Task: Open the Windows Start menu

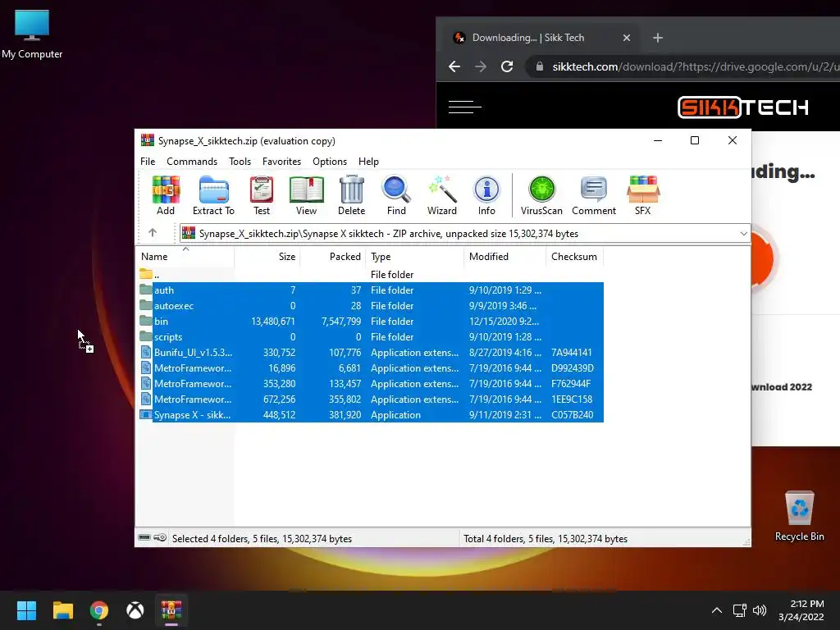Action: tap(26, 610)
